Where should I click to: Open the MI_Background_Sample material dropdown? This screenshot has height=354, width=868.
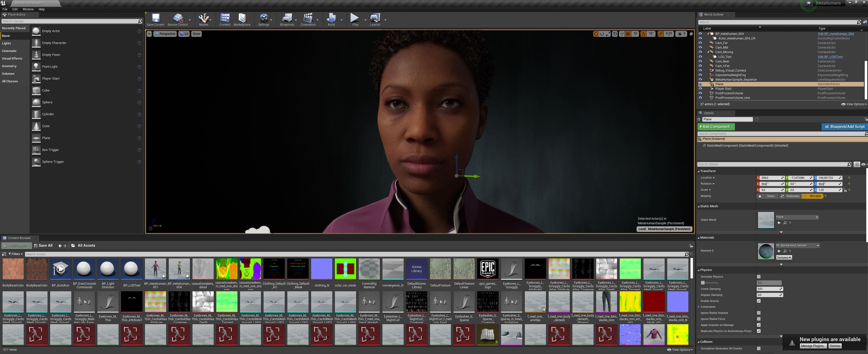797,245
